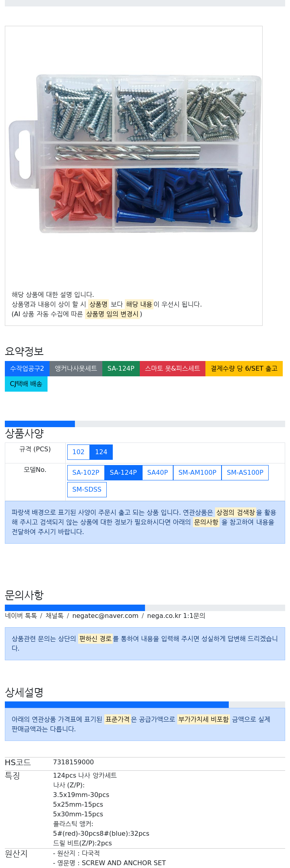Click the 수작업공구2 category tag
The image size is (290, 868).
click(x=27, y=368)
